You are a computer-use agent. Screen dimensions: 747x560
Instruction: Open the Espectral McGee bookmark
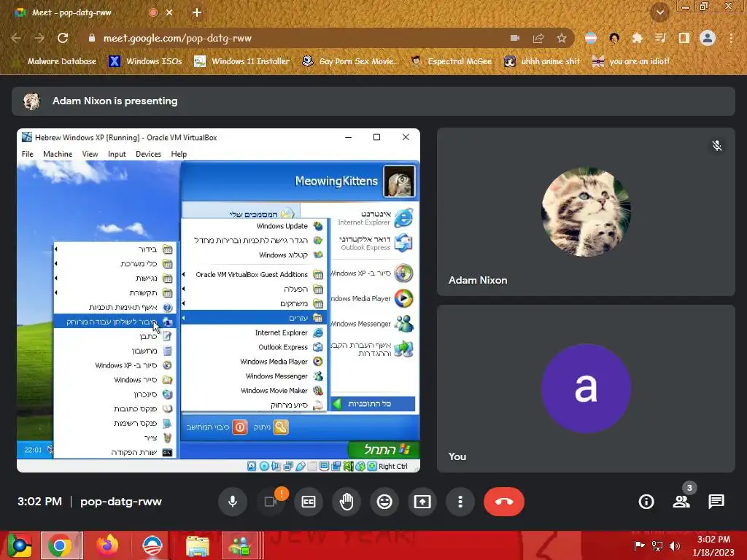pos(452,61)
